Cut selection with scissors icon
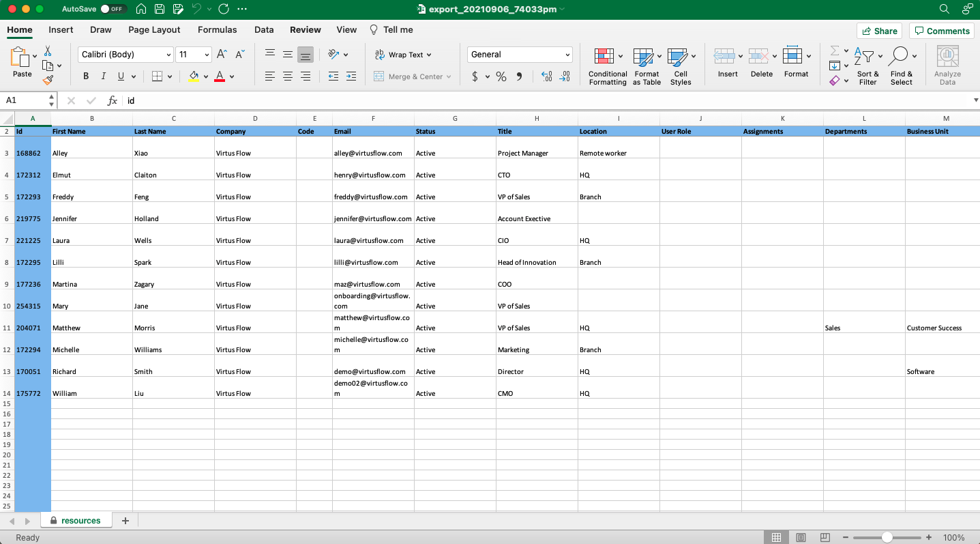This screenshot has height=544, width=980. pyautogui.click(x=48, y=51)
